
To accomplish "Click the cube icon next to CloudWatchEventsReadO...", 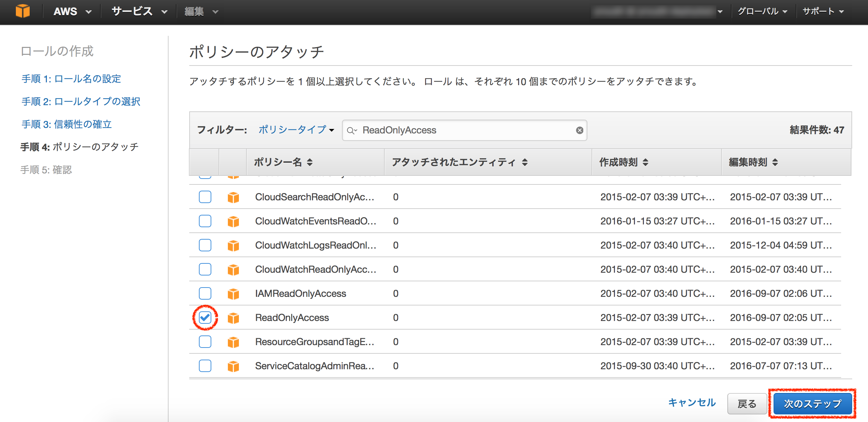I will (x=234, y=221).
